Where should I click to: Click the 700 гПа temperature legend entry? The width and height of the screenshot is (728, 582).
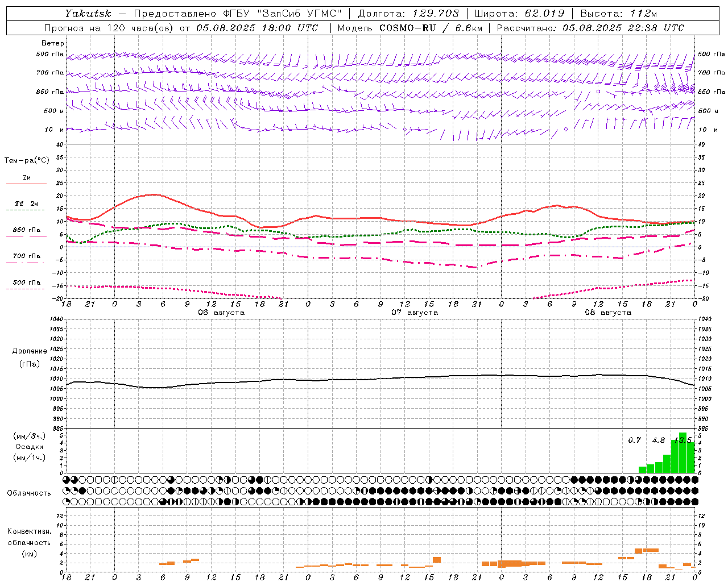26,256
